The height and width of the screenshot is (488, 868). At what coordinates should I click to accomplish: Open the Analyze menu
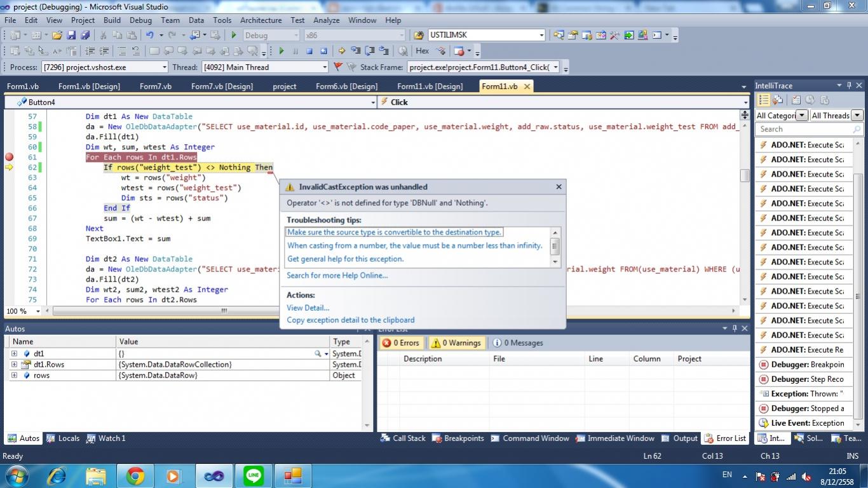(326, 20)
